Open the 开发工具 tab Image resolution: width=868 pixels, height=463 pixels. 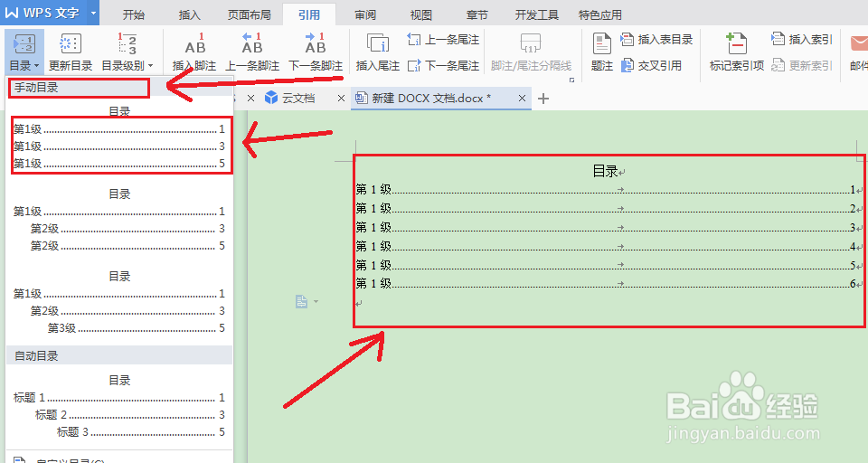coord(537,15)
